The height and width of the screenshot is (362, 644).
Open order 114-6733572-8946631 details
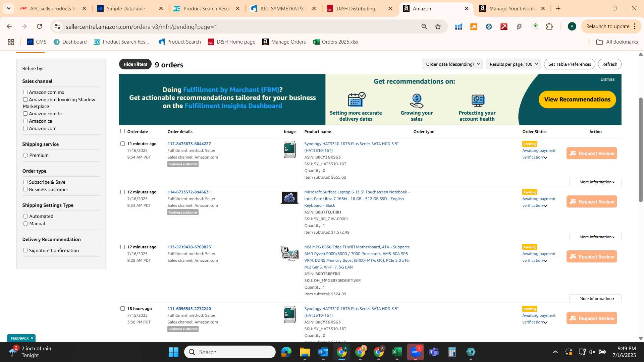189,192
